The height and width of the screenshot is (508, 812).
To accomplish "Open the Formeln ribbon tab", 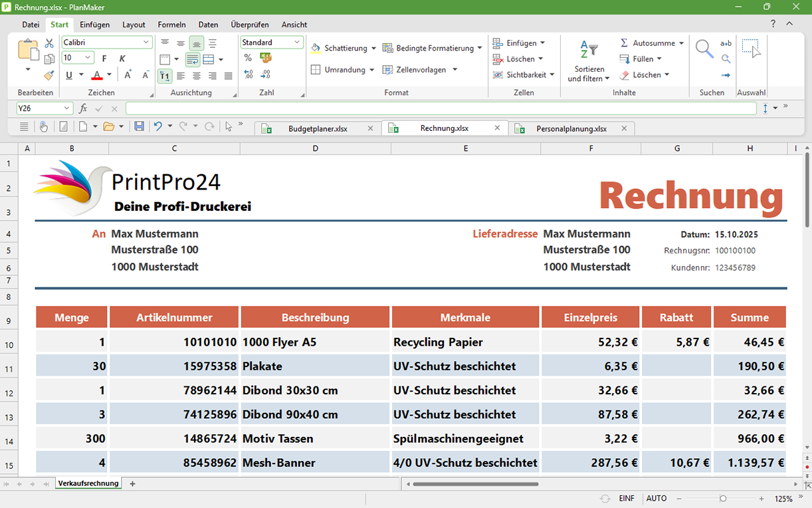I will [x=171, y=25].
